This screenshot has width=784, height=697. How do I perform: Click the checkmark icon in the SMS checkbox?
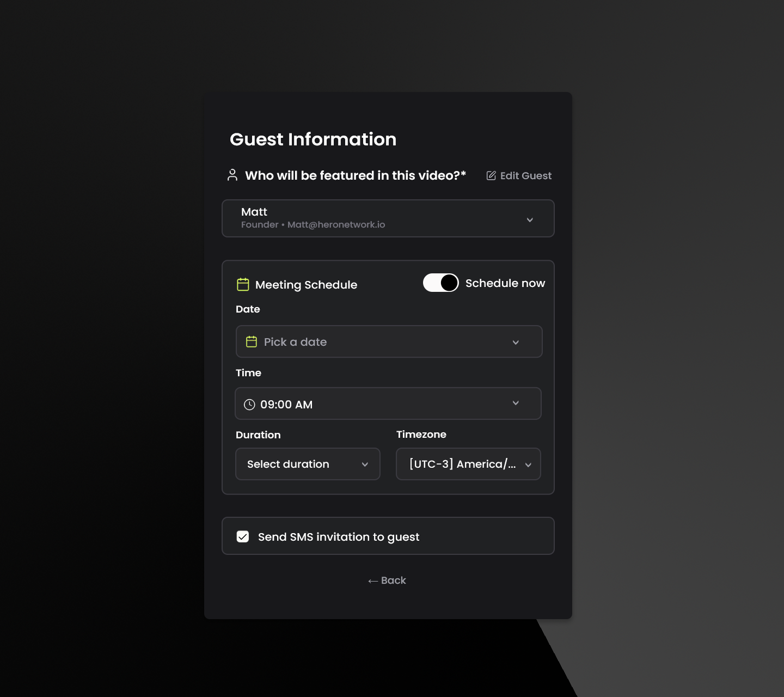point(243,536)
